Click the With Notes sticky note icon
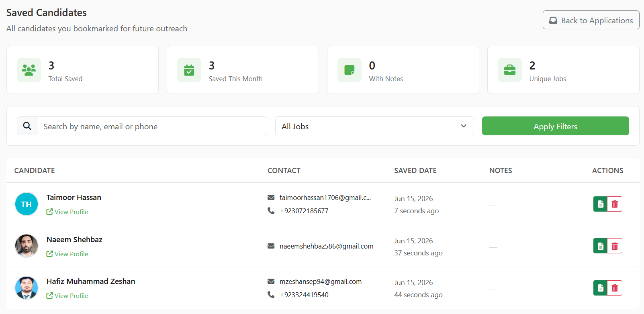644x314 pixels. click(x=349, y=70)
